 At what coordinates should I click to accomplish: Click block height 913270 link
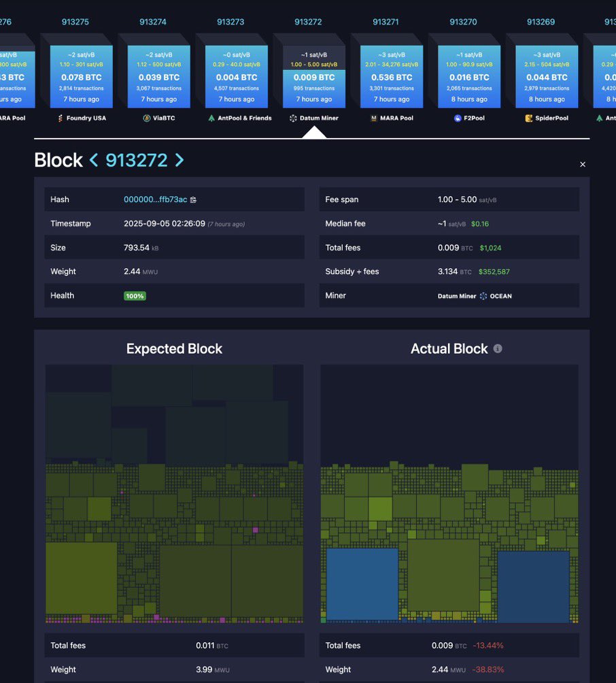pyautogui.click(x=463, y=22)
